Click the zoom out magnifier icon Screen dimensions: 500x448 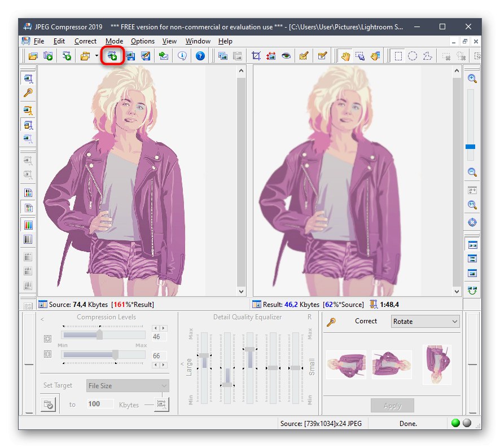tap(472, 173)
